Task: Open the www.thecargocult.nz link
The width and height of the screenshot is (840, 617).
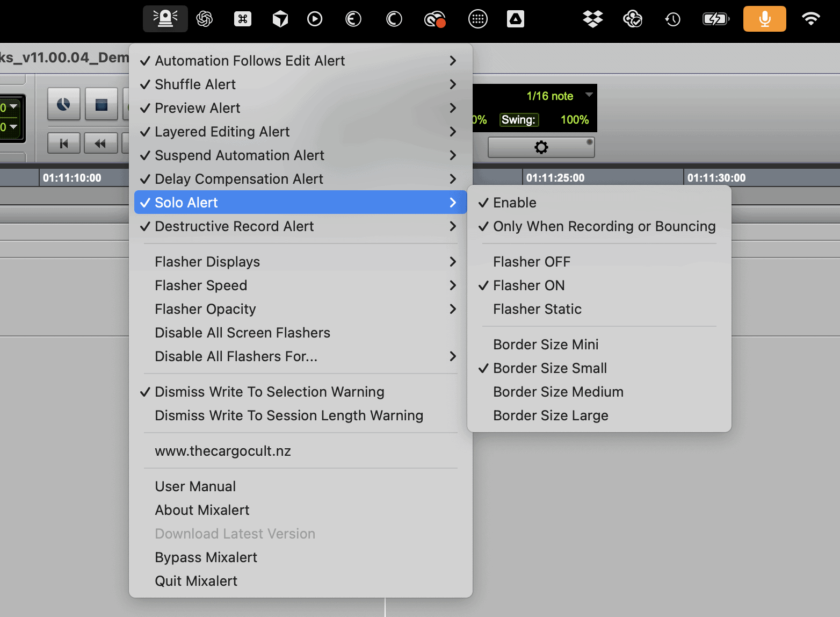Action: pyautogui.click(x=223, y=451)
